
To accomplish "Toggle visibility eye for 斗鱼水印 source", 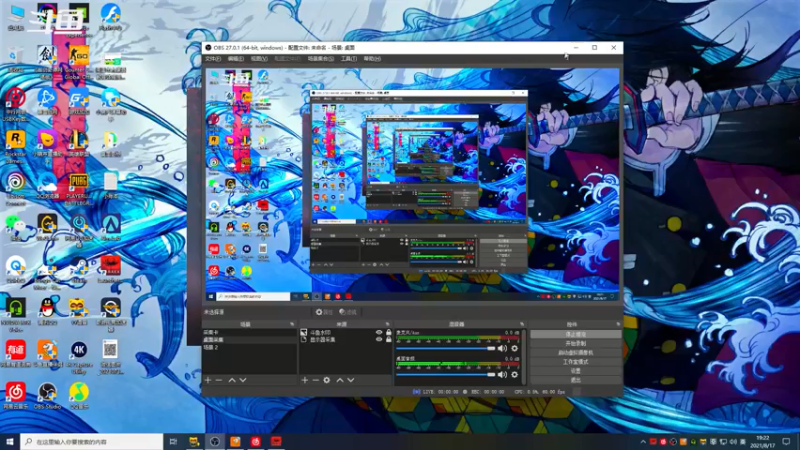I will coord(379,332).
